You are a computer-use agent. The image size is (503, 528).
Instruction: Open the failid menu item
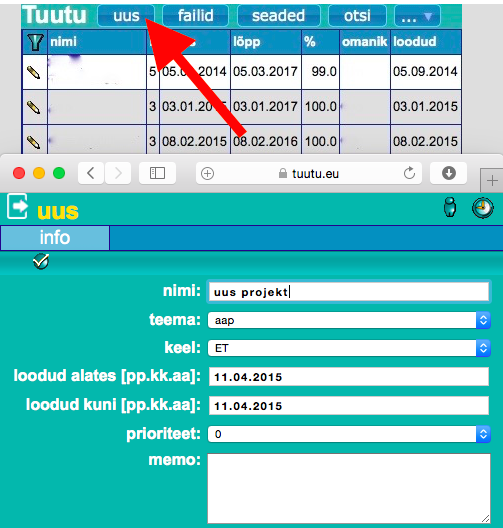(195, 16)
